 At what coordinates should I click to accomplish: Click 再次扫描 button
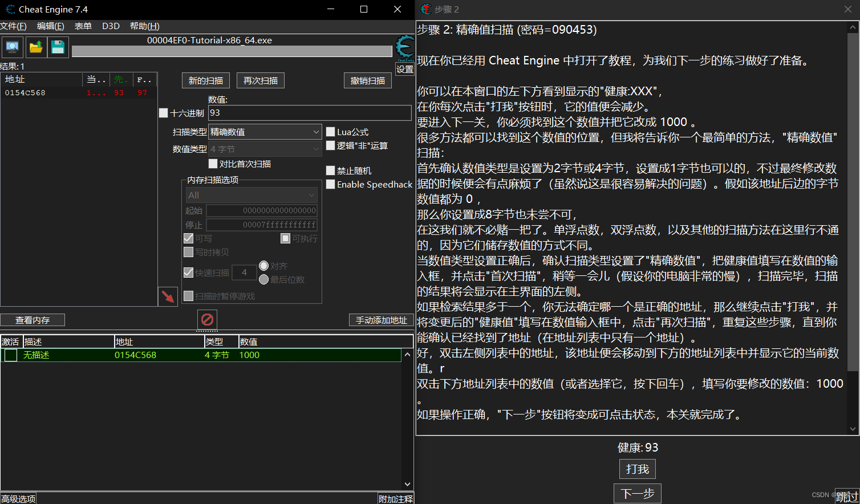[261, 80]
